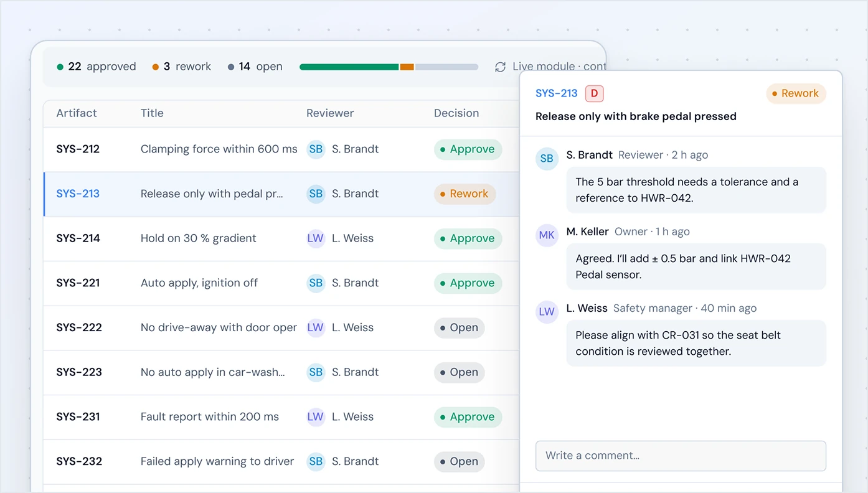Screen dimensions: 868x493
Task: Click the SB avatar in the SYS-212 row
Action: point(316,149)
